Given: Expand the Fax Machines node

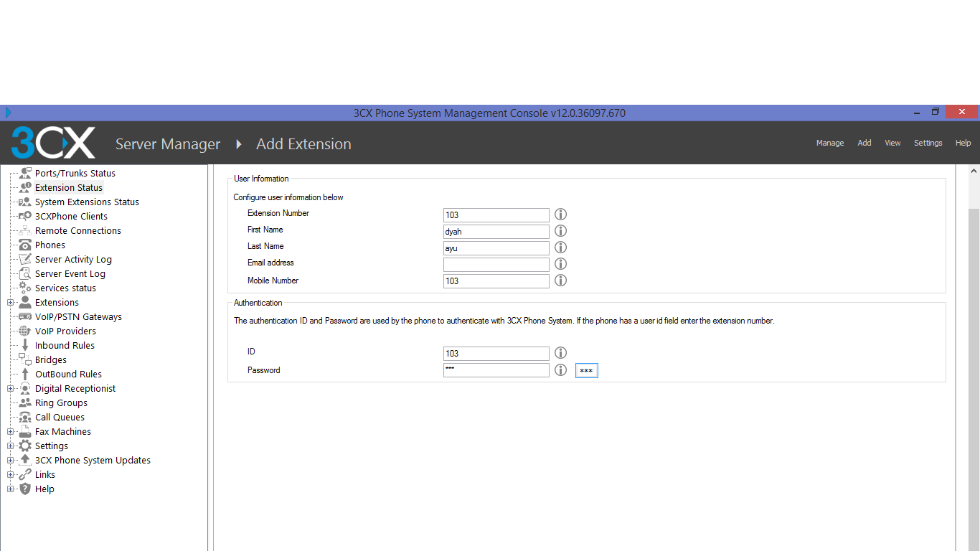Looking at the screenshot, I should click(10, 432).
